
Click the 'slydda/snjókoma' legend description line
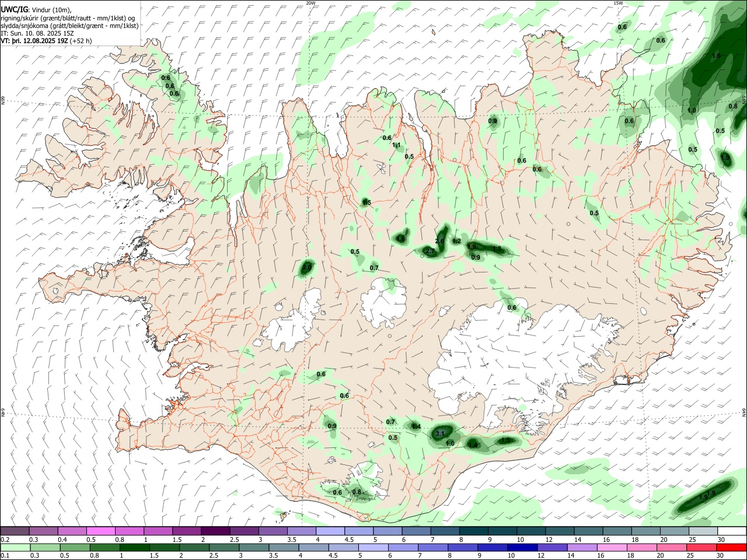[69, 26]
